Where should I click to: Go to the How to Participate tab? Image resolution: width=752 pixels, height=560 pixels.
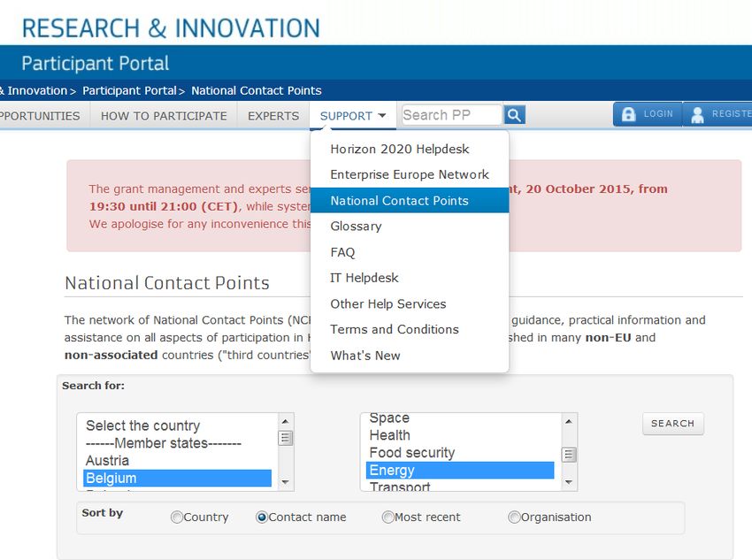(164, 116)
